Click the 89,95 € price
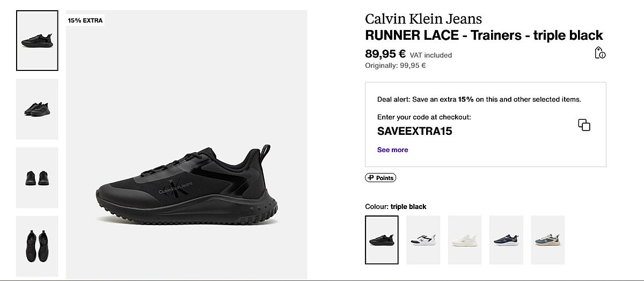 coord(385,54)
